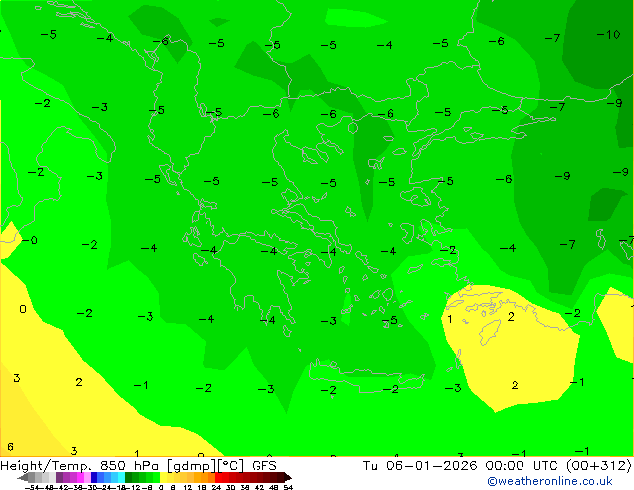The image size is (634, 490).
Task: Select the "-0" temperature value on the map
Action: [30, 241]
